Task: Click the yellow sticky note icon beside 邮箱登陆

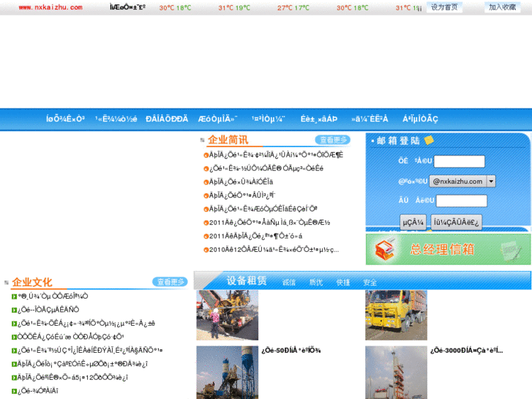Action: 430,140
